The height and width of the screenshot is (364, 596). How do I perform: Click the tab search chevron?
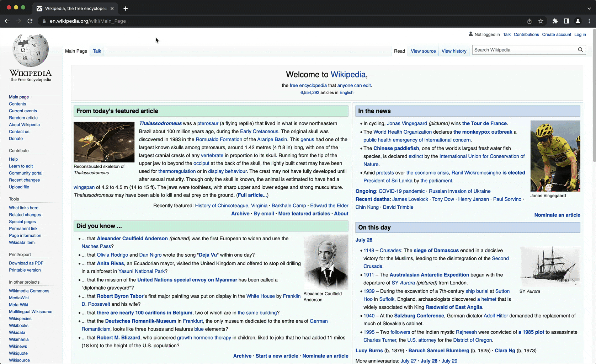tap(589, 9)
